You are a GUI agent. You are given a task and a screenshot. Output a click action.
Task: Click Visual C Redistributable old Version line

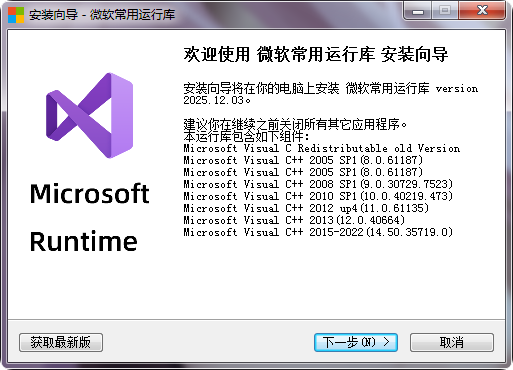[322, 148]
